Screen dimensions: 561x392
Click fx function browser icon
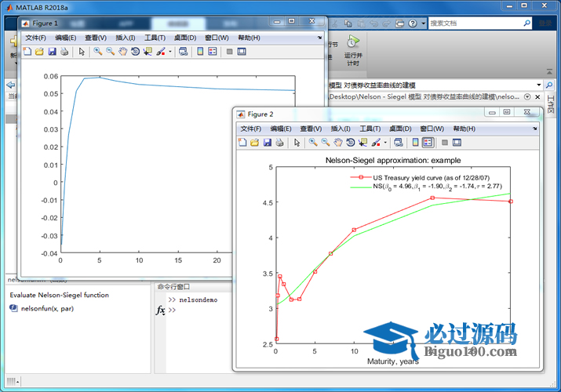[160, 310]
